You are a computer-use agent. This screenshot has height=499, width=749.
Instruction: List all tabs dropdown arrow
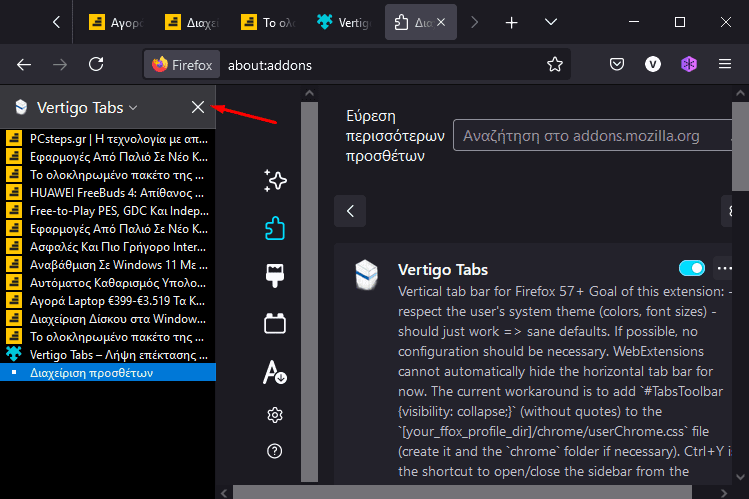(551, 22)
